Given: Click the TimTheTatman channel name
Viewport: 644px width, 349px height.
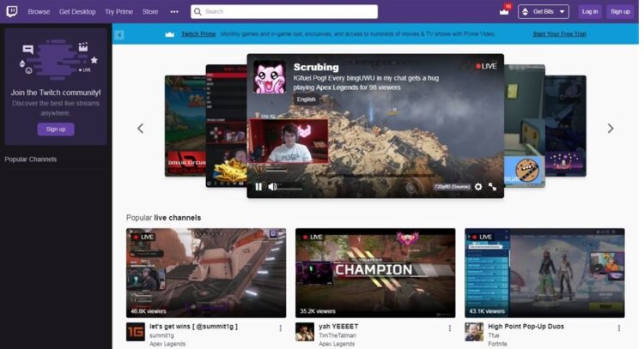Looking at the screenshot, I should pos(337,335).
